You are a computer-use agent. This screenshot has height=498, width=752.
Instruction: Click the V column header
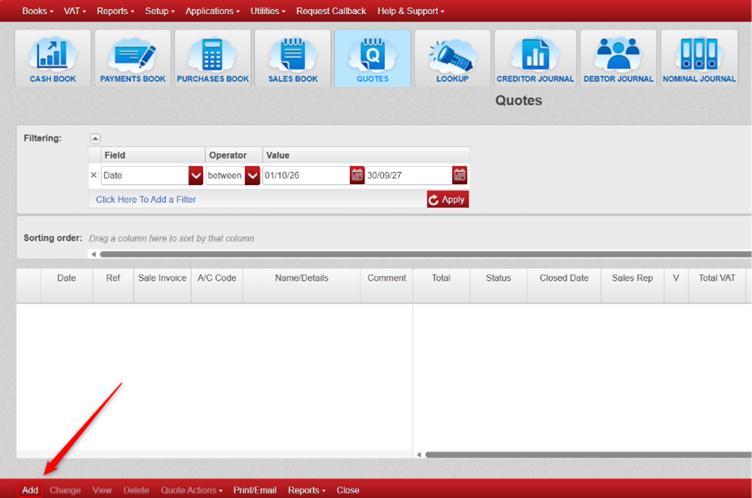click(676, 285)
